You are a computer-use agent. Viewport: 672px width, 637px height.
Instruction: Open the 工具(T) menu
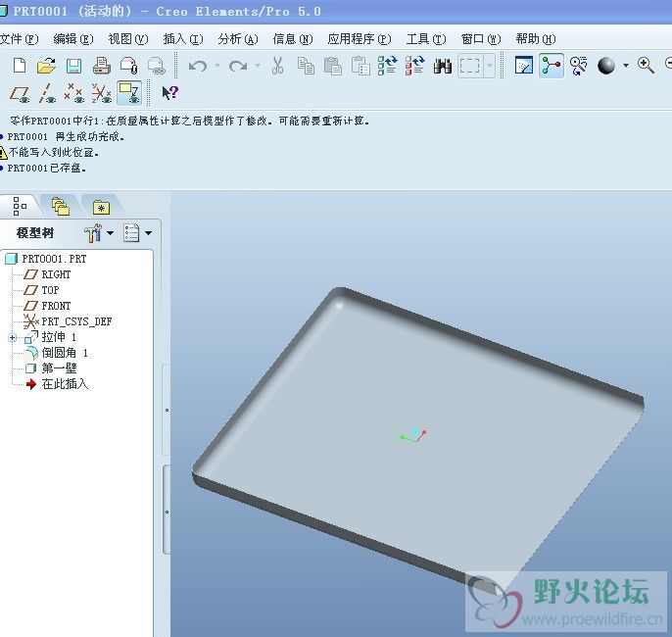click(x=426, y=39)
